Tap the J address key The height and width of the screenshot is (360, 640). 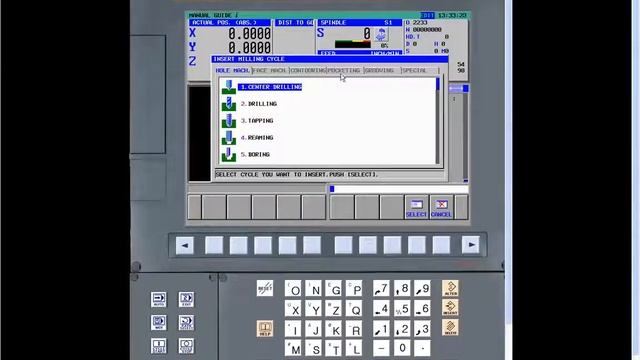[313, 329]
